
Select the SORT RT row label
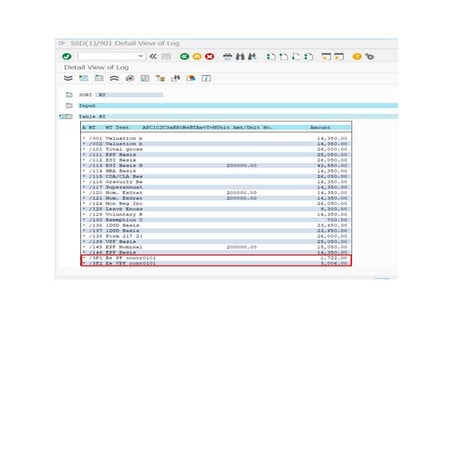tap(92, 95)
